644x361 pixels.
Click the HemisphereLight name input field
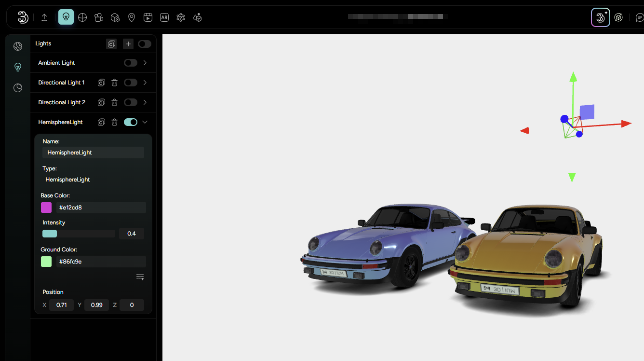(93, 153)
